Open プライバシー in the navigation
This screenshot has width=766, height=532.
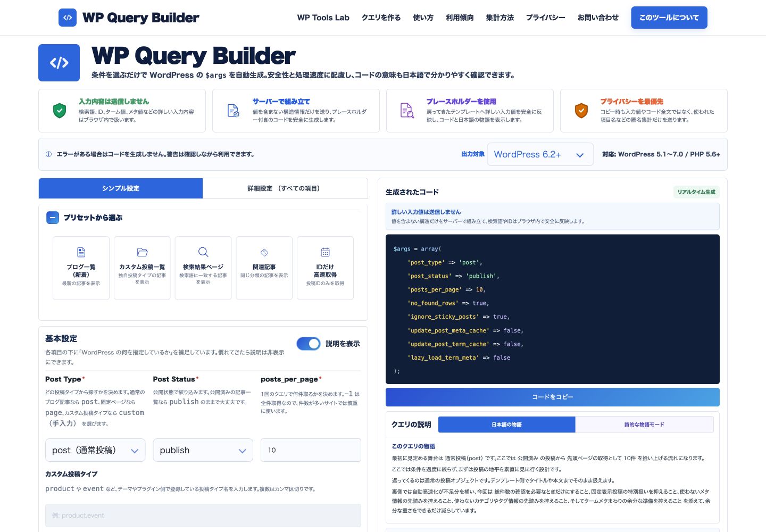[546, 18]
